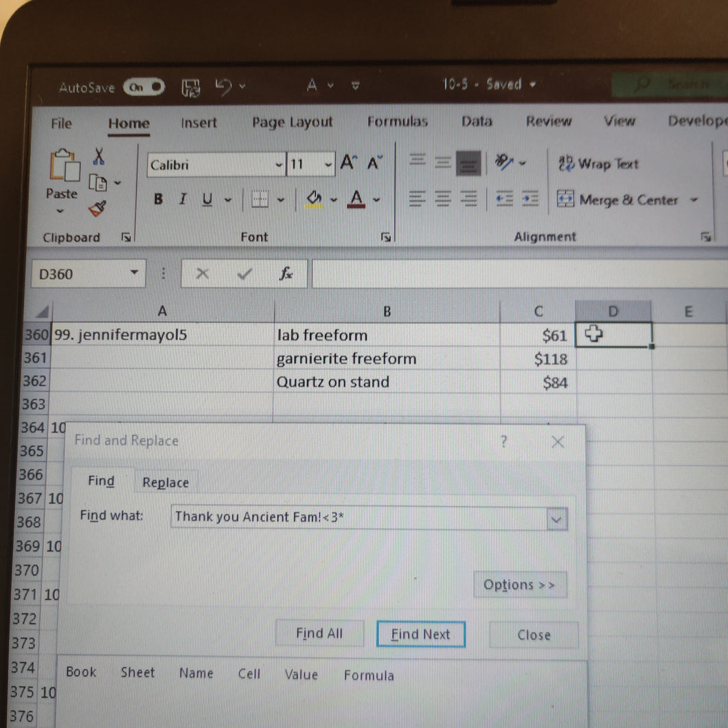Screen dimensions: 728x728
Task: Click the Options >> button
Action: point(519,584)
